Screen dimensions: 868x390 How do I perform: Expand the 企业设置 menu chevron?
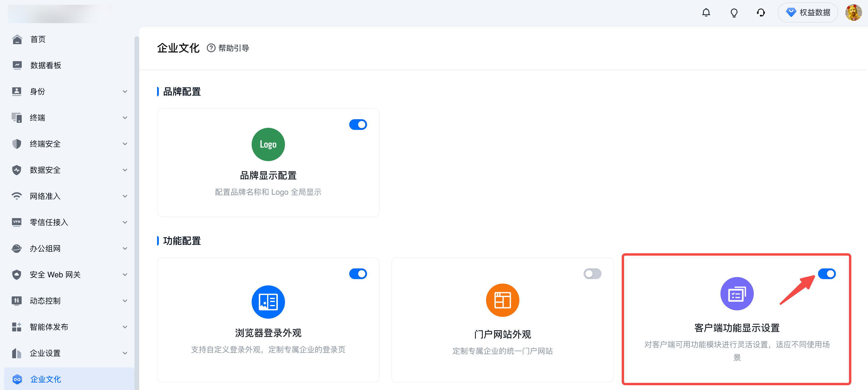click(125, 353)
